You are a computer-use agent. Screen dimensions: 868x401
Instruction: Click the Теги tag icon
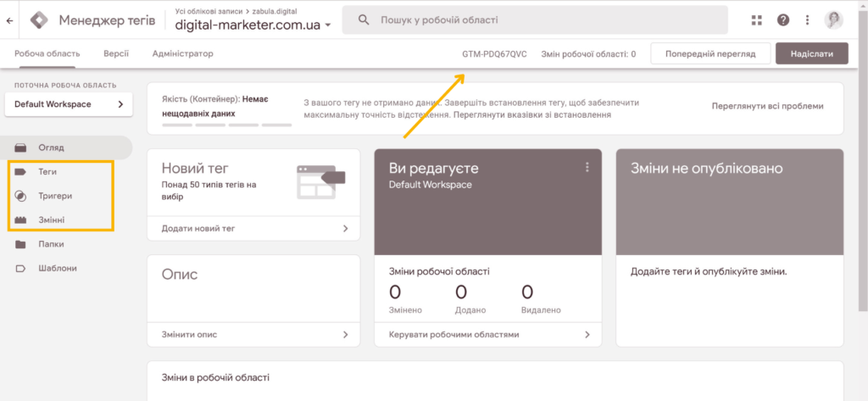[x=20, y=172]
